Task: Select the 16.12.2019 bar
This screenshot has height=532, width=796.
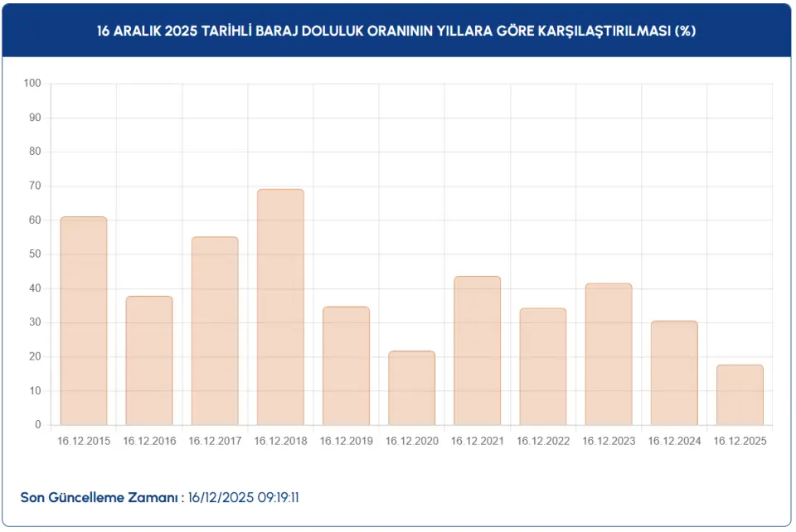Action: [346, 366]
